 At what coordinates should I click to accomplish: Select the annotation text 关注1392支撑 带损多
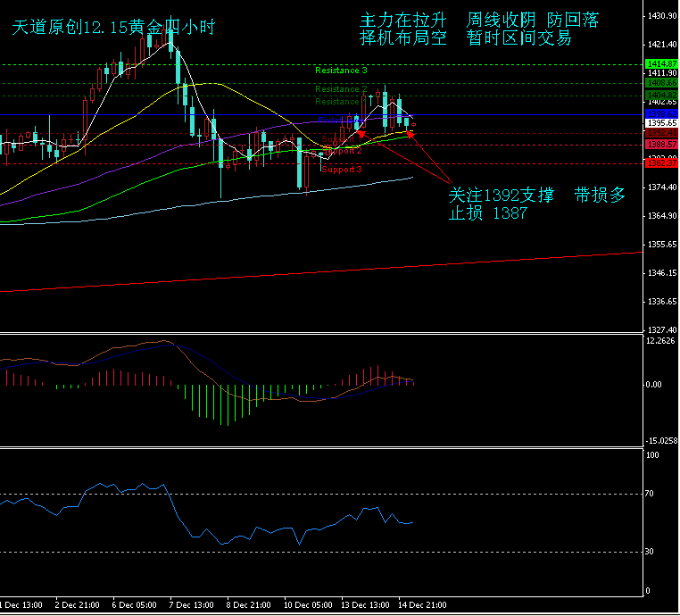(x=535, y=196)
